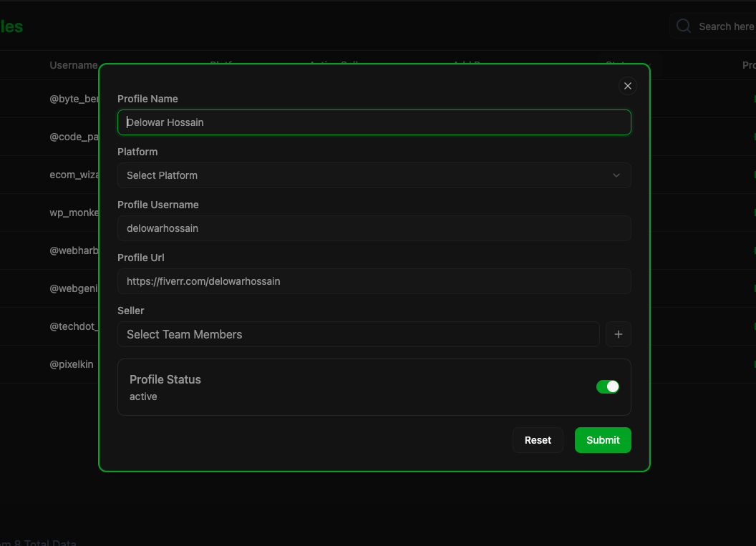Click the plus icon beside Seller
This screenshot has width=756, height=546.
tap(618, 334)
